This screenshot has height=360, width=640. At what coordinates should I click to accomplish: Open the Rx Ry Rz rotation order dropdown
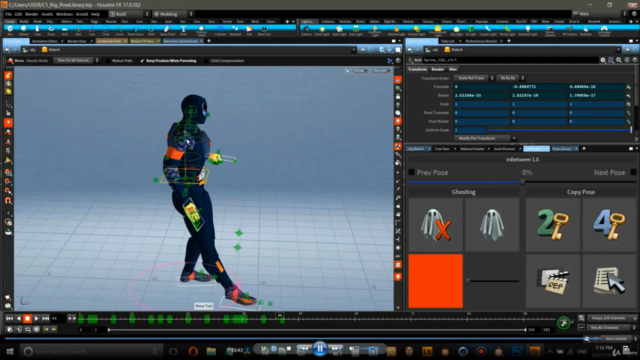click(511, 78)
